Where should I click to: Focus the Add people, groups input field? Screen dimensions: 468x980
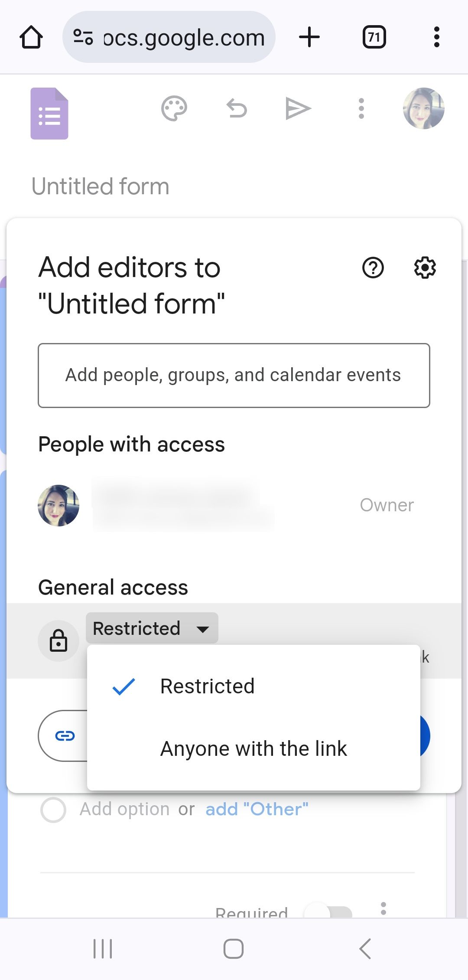click(234, 376)
